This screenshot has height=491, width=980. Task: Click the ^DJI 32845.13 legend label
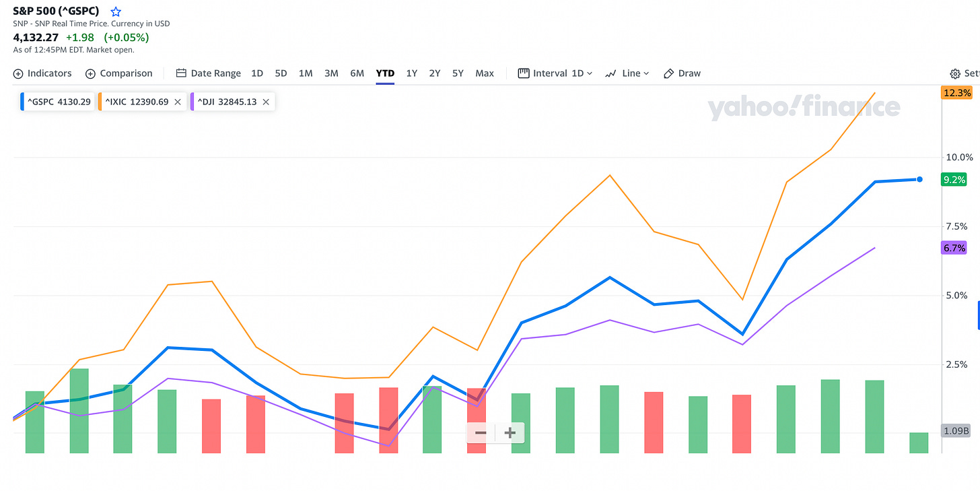227,102
